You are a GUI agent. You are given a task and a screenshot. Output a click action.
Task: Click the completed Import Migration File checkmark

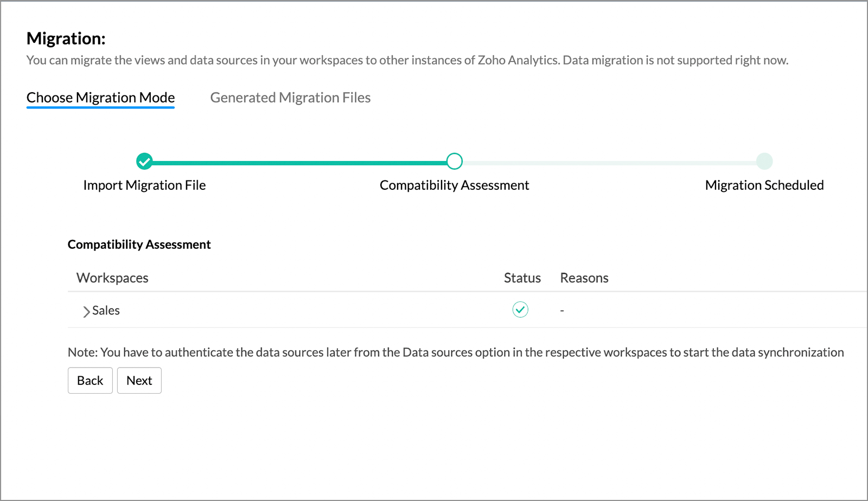tap(144, 161)
